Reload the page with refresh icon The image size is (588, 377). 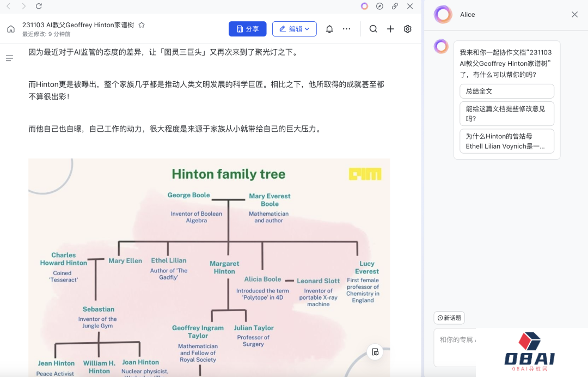pos(39,6)
